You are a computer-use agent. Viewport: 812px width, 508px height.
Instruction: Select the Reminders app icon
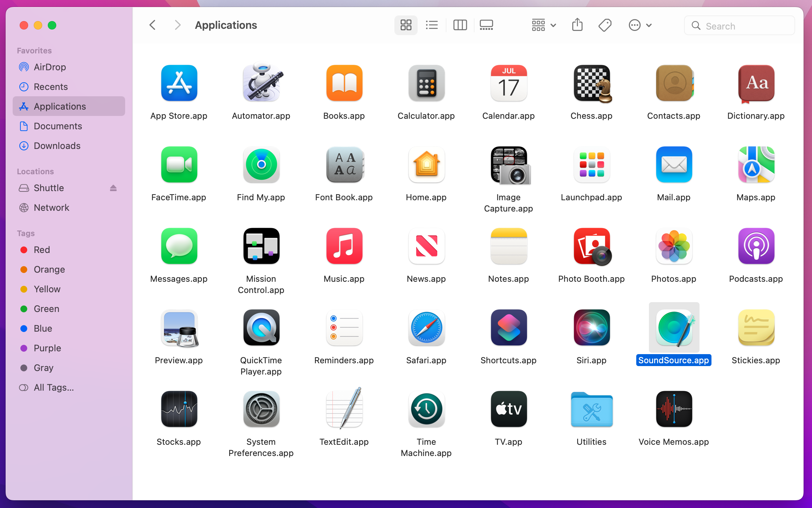(344, 327)
